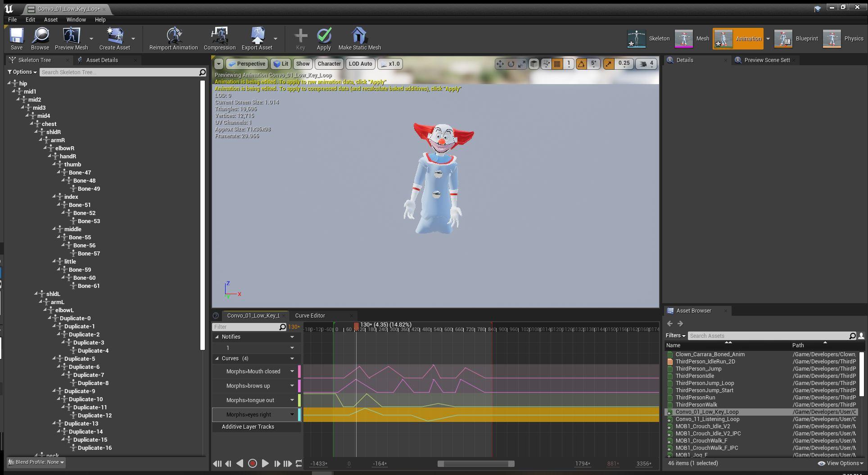Open viewport options arrow menu
The width and height of the screenshot is (868, 475).
(219, 64)
